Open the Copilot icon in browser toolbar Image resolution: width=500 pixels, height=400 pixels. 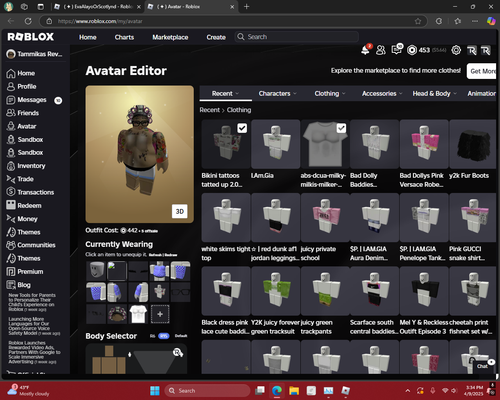click(x=491, y=21)
